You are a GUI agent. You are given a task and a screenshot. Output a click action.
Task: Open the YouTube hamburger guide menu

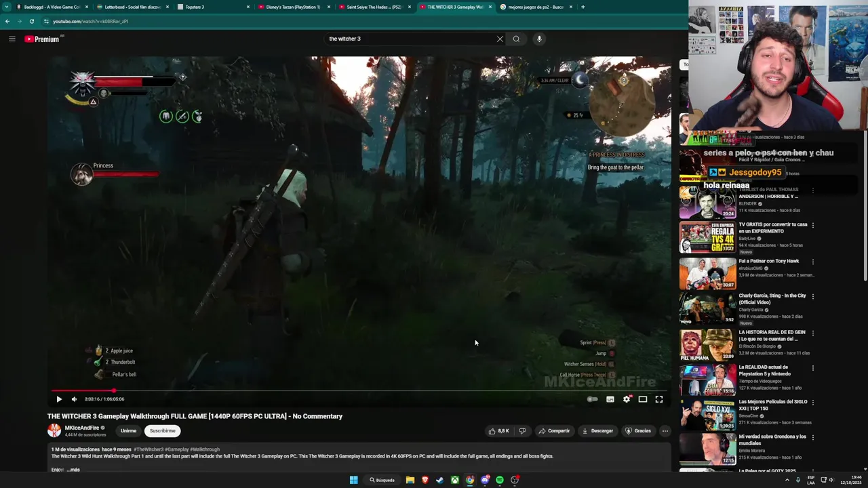pyautogui.click(x=12, y=39)
